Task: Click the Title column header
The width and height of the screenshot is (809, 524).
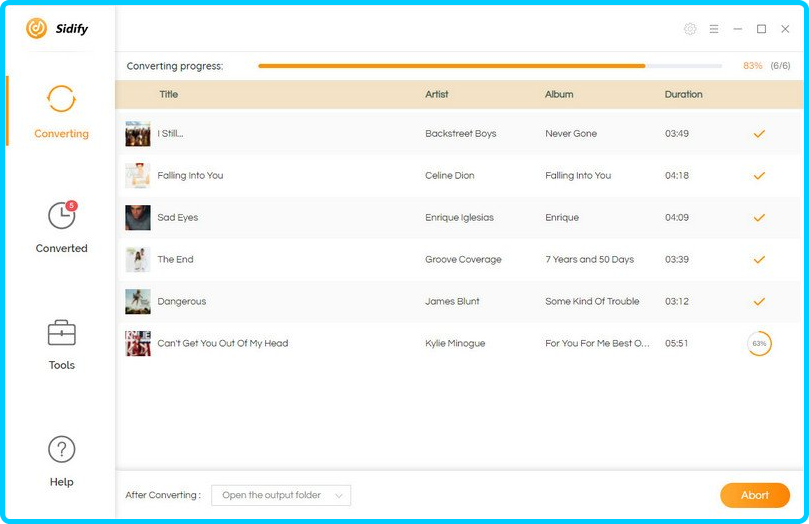Action: point(169,94)
